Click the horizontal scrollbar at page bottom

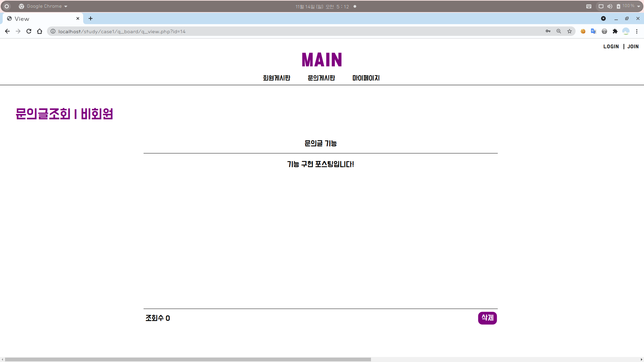(x=188, y=359)
